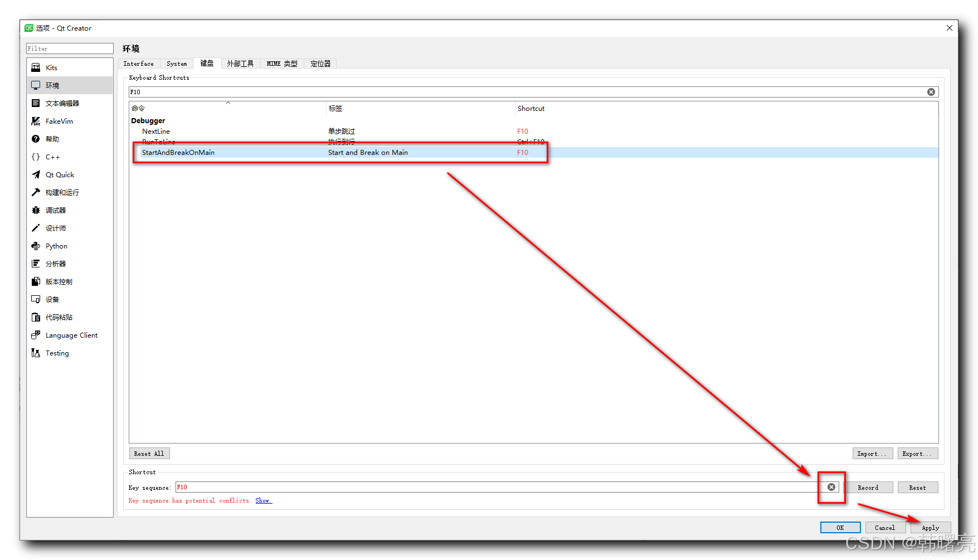Open the 调试器 bug icon
Screen dimensions: 978x560
pyautogui.click(x=36, y=210)
